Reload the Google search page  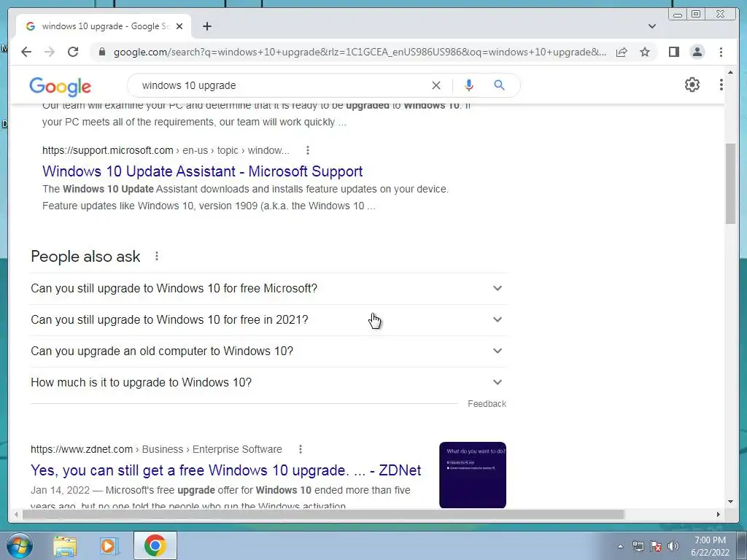click(73, 52)
